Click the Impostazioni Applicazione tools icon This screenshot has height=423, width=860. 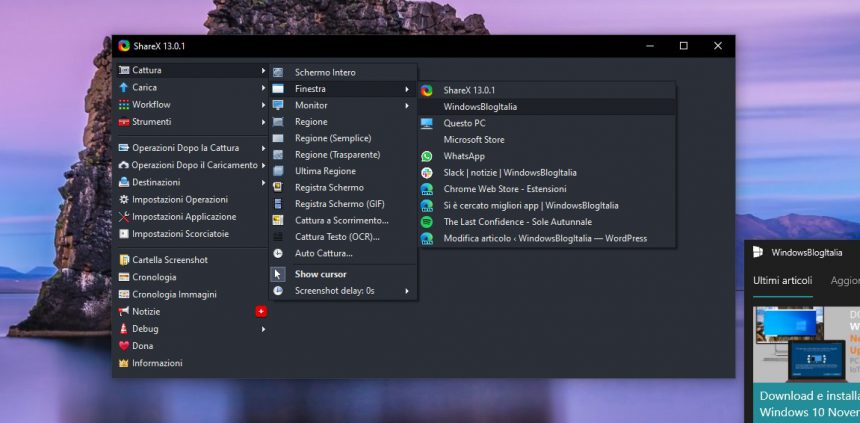coord(124,217)
